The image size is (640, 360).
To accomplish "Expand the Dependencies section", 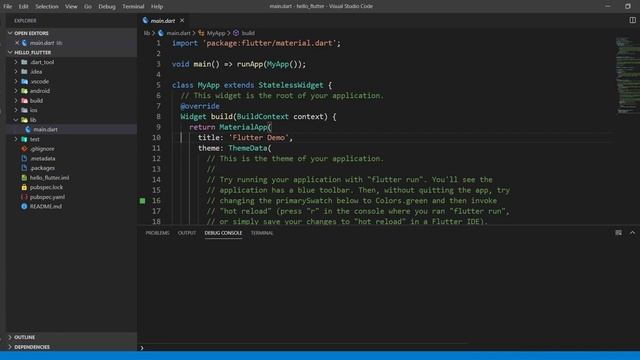I will pyautogui.click(x=10, y=347).
